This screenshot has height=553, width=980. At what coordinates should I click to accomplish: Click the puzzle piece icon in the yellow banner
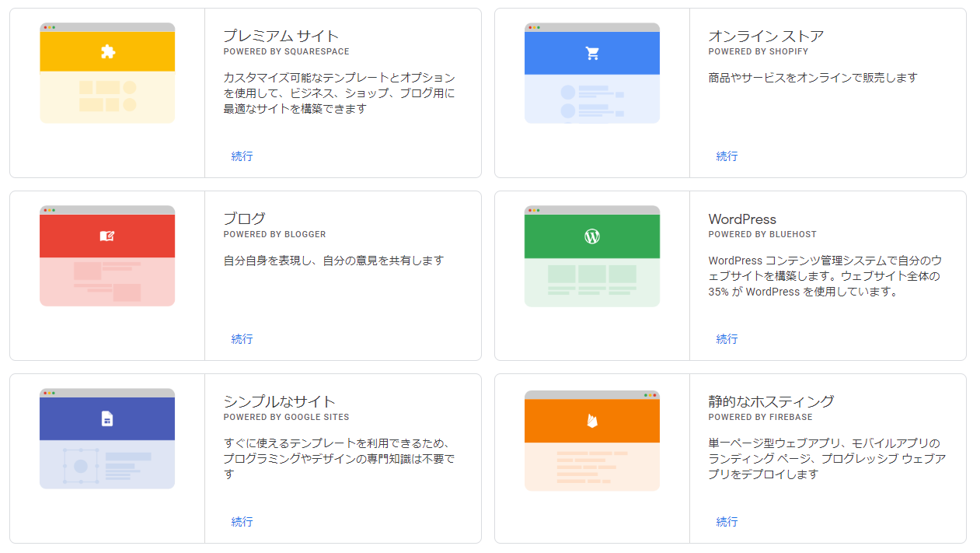click(107, 52)
